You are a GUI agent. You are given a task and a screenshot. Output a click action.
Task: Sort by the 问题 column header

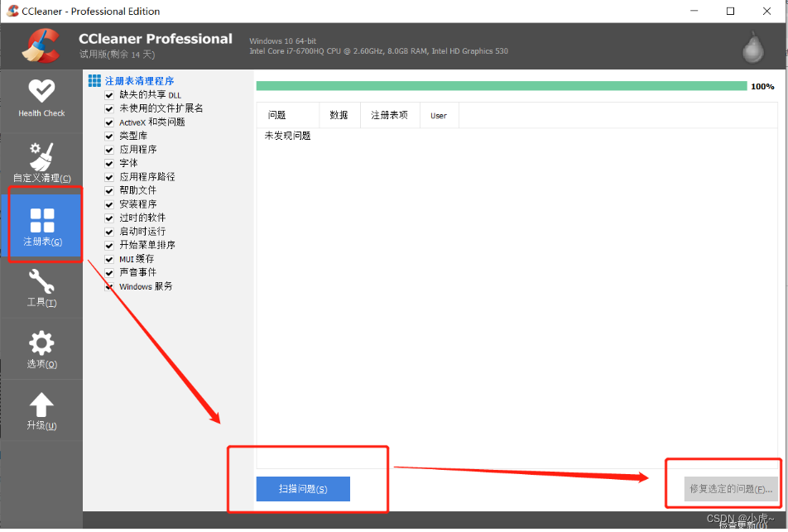288,116
